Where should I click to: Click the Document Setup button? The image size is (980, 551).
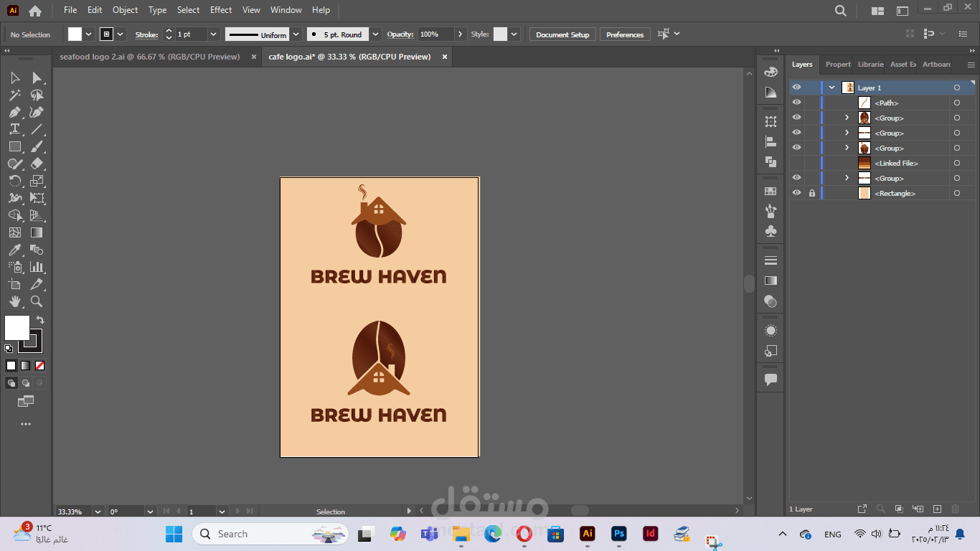pyautogui.click(x=562, y=34)
